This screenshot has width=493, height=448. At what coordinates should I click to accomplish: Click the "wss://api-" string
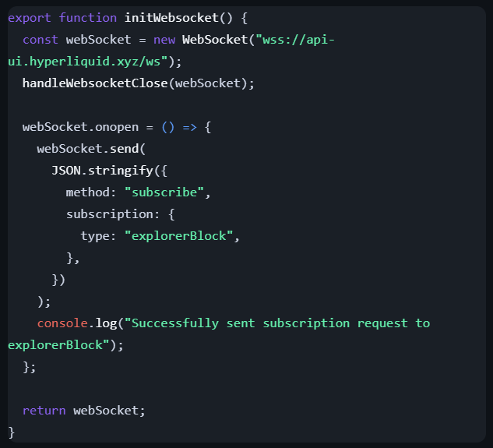[x=295, y=40]
